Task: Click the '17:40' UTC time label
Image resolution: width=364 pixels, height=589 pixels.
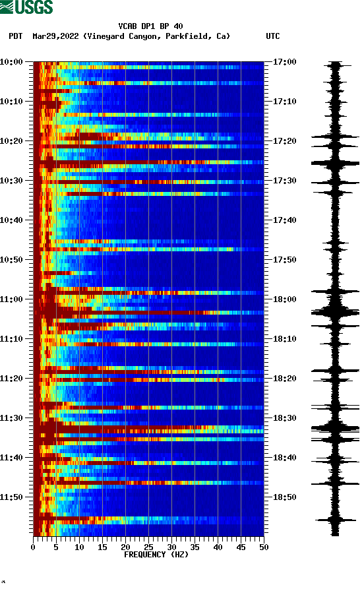Action: [285, 220]
